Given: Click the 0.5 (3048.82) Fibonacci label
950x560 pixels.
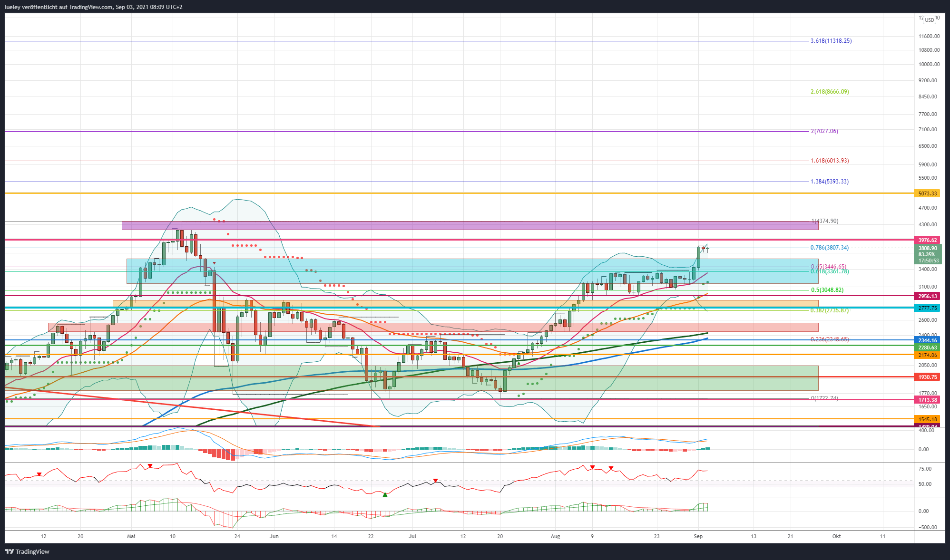Looking at the screenshot, I should (827, 290).
